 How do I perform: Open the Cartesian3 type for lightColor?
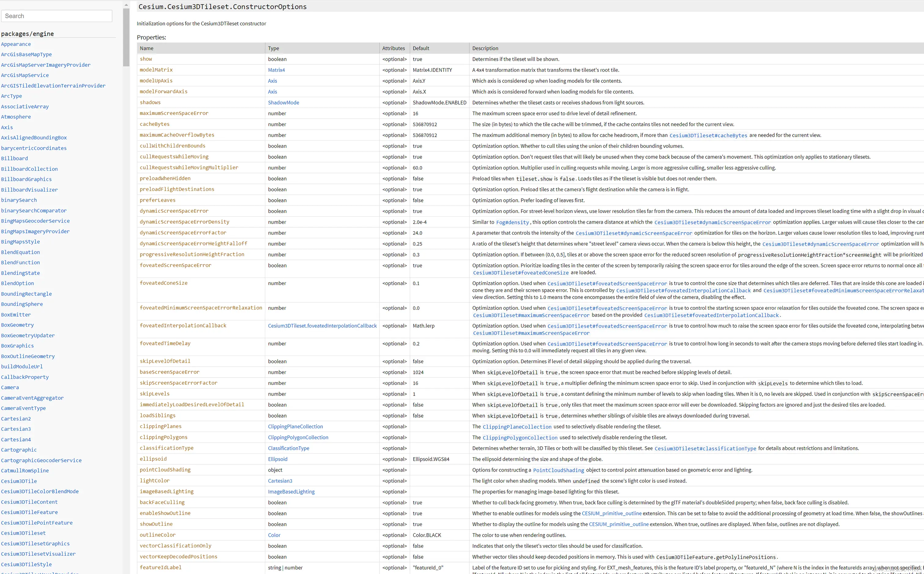click(280, 481)
